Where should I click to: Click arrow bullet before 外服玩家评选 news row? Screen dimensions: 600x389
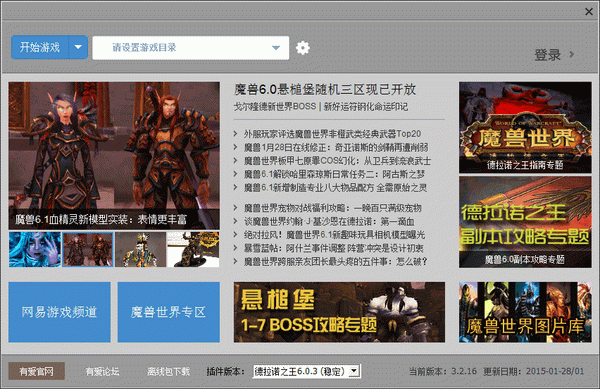tap(236, 134)
